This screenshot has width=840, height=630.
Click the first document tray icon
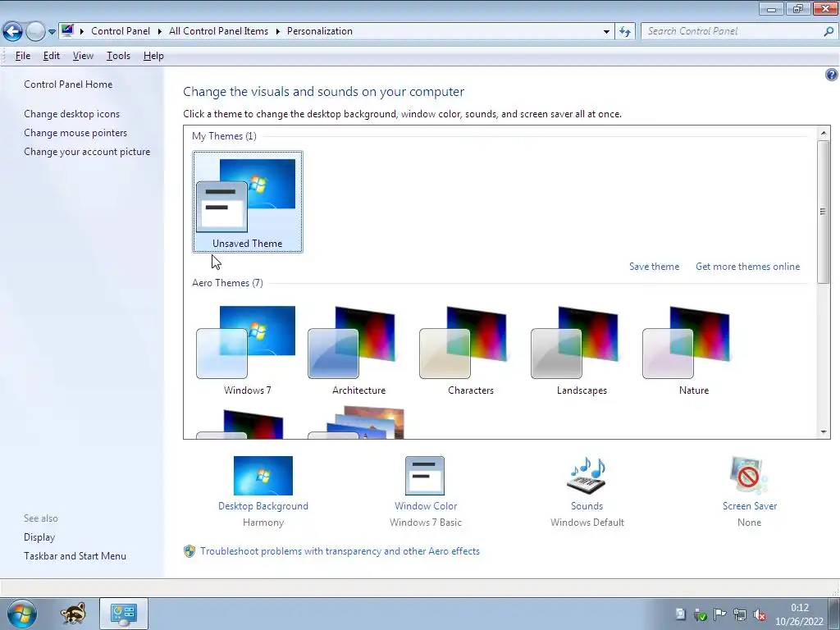[x=680, y=614]
